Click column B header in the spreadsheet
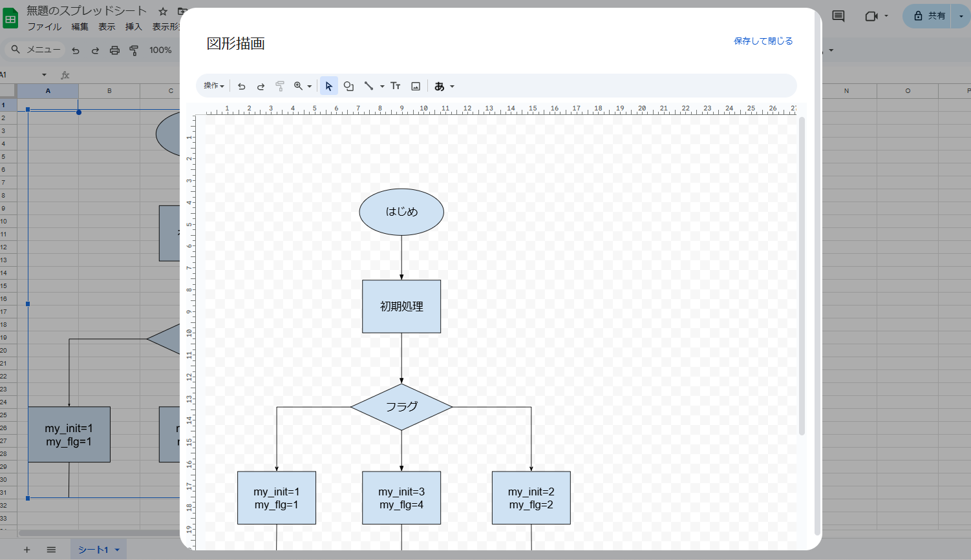 click(109, 91)
